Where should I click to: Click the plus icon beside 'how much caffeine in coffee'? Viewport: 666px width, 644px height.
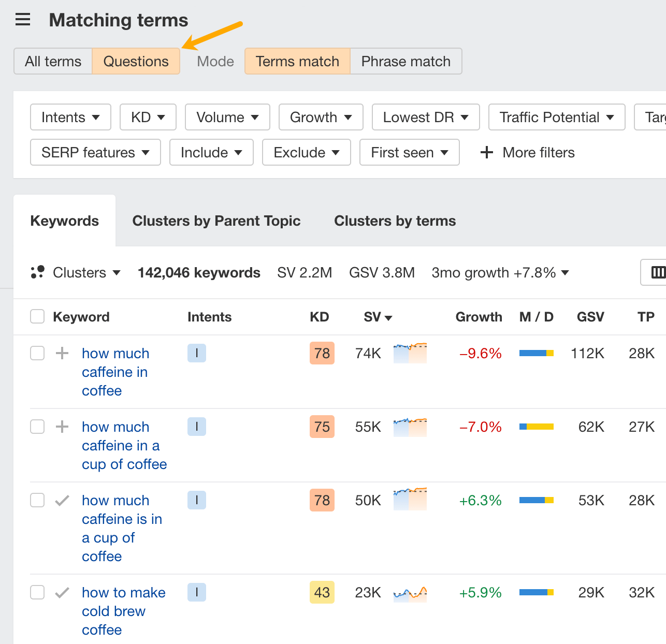click(x=62, y=353)
